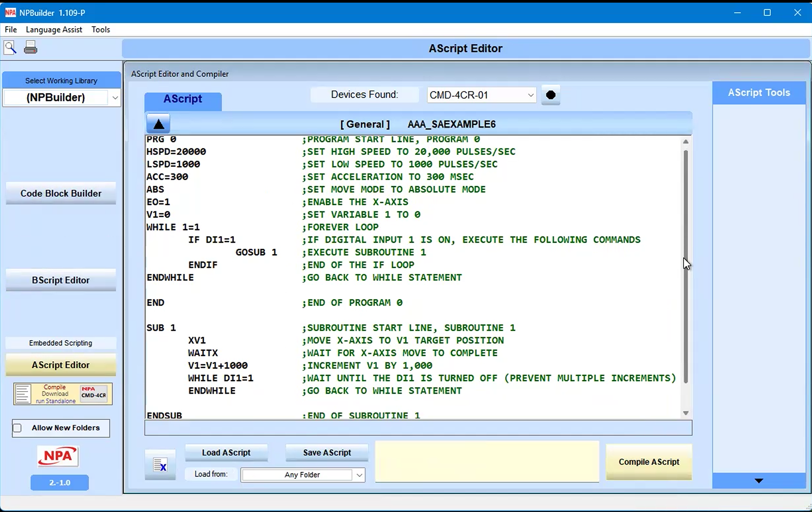Click the scrollbar down arrow in editor
812x512 pixels.
686,413
